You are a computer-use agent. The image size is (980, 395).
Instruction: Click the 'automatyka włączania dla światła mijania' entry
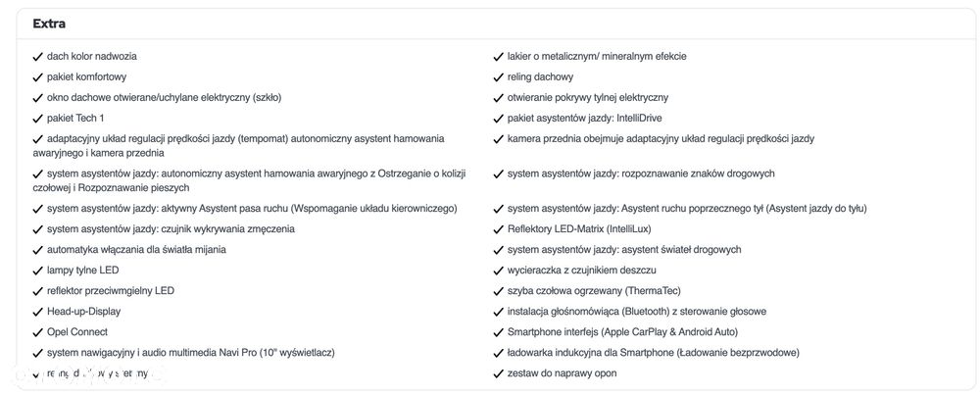[136, 250]
